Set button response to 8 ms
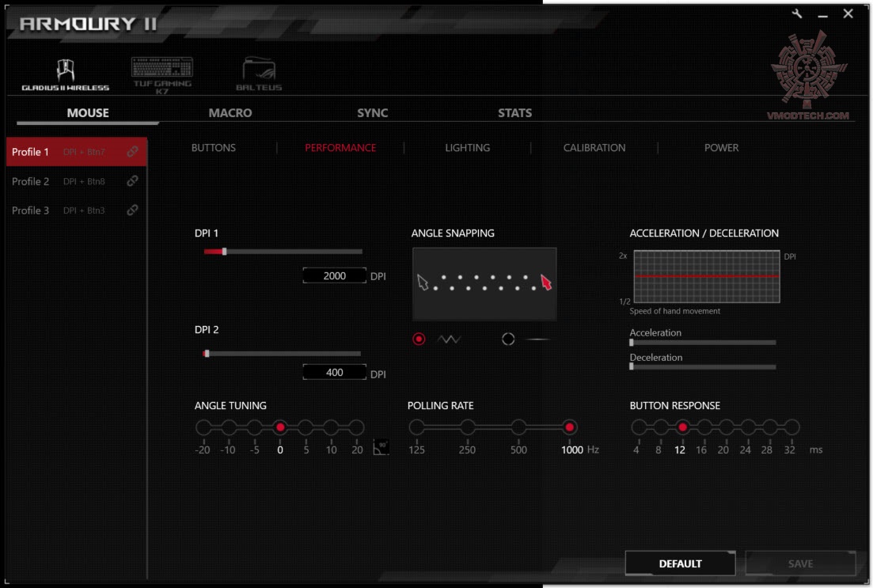 pyautogui.click(x=660, y=427)
